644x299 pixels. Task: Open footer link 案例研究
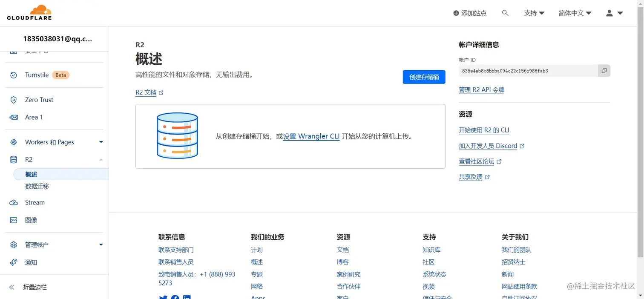click(348, 274)
